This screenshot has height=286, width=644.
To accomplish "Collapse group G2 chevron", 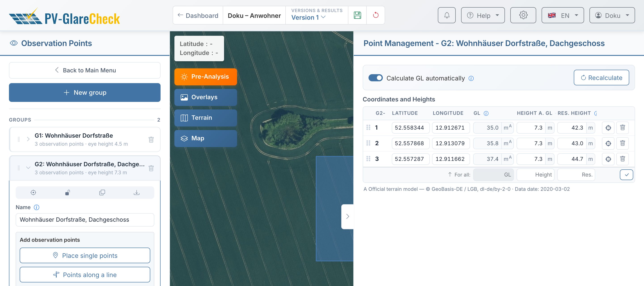I will [x=28, y=168].
